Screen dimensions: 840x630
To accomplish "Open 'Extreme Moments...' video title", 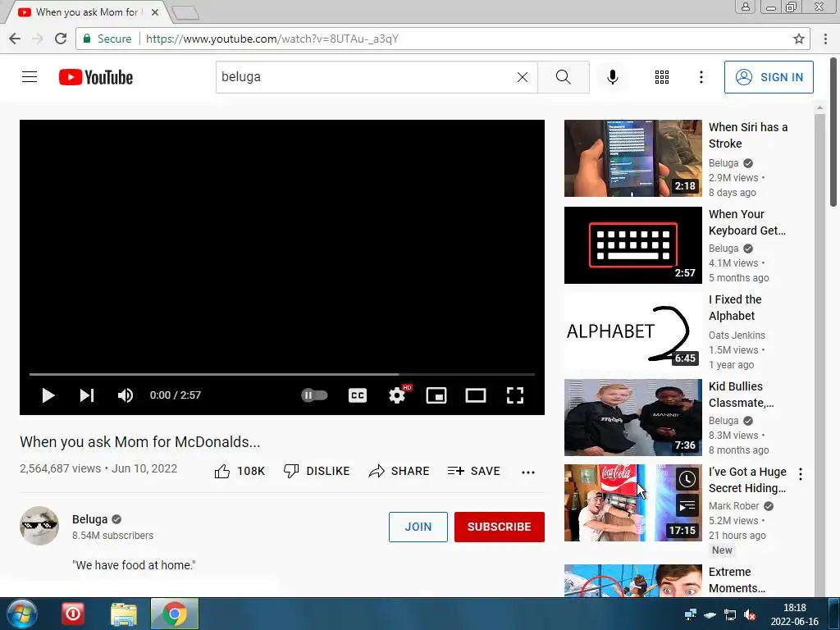I will click(x=737, y=580).
